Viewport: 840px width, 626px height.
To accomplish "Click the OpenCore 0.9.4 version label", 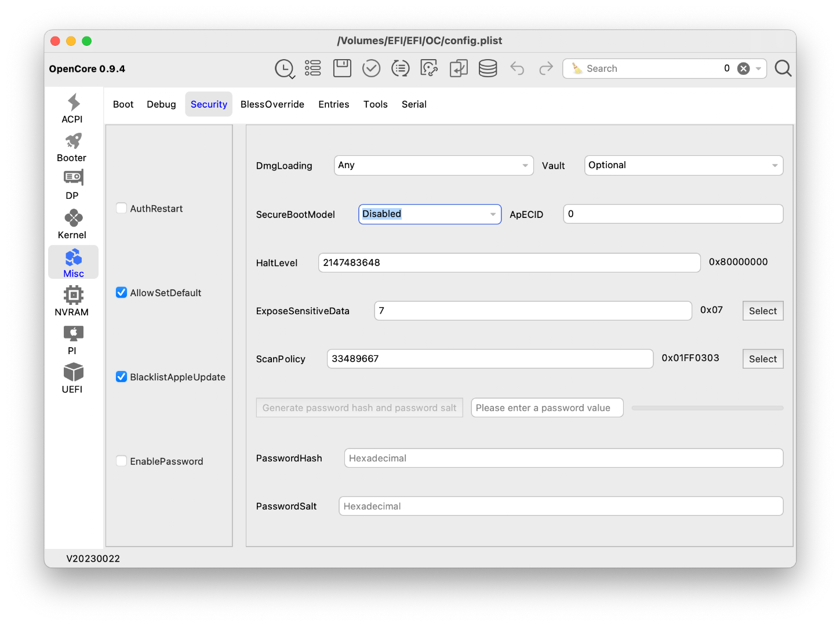I will pyautogui.click(x=87, y=68).
